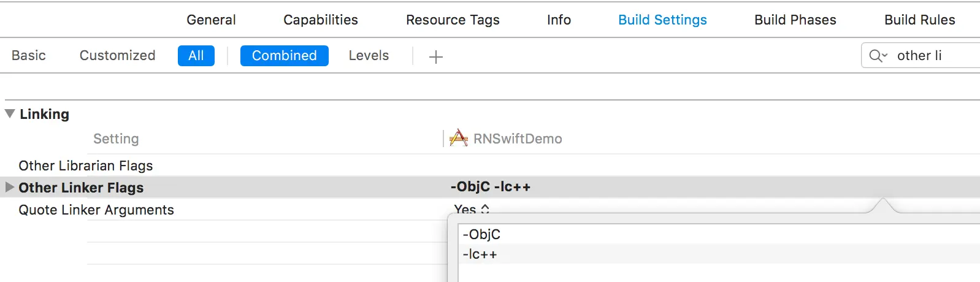Show Customized build settings

[x=117, y=55]
